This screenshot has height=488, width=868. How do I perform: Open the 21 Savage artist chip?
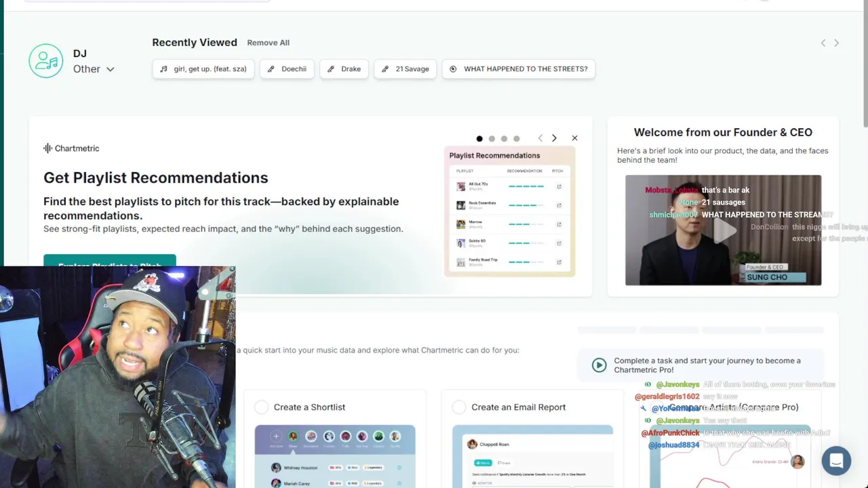tap(406, 69)
